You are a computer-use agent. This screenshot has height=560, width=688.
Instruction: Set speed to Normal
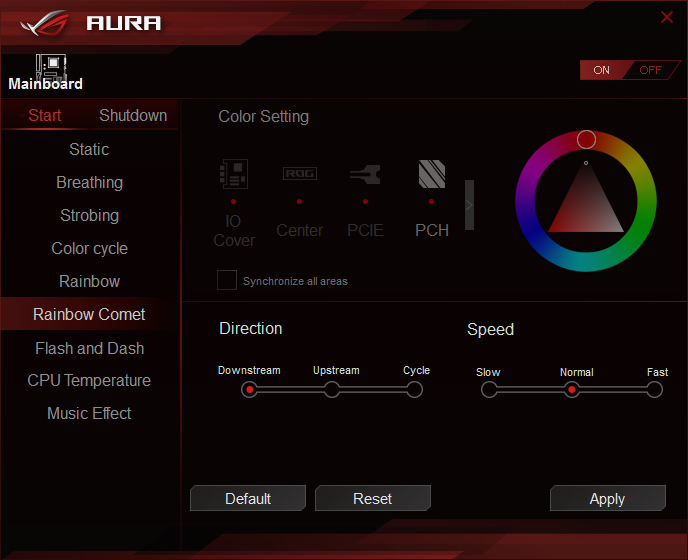coord(571,389)
